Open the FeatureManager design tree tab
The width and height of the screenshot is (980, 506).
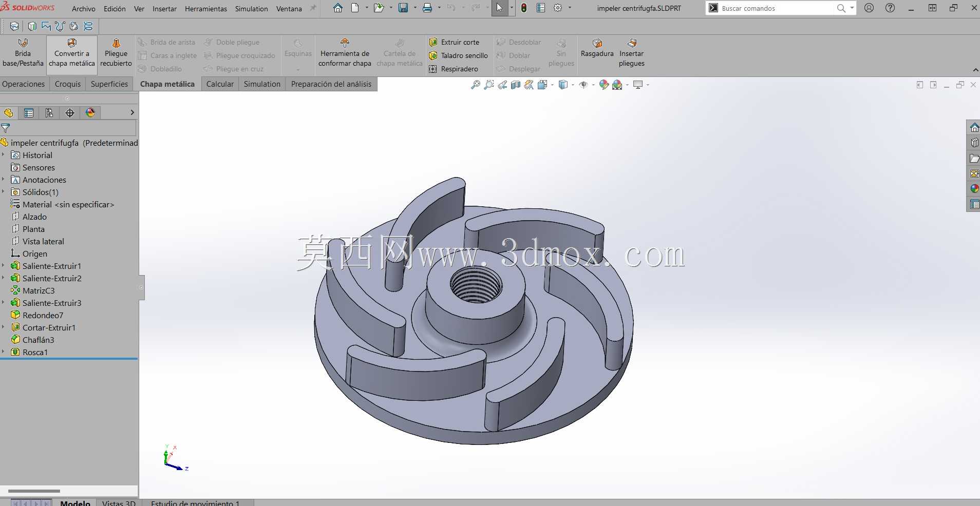coord(9,113)
